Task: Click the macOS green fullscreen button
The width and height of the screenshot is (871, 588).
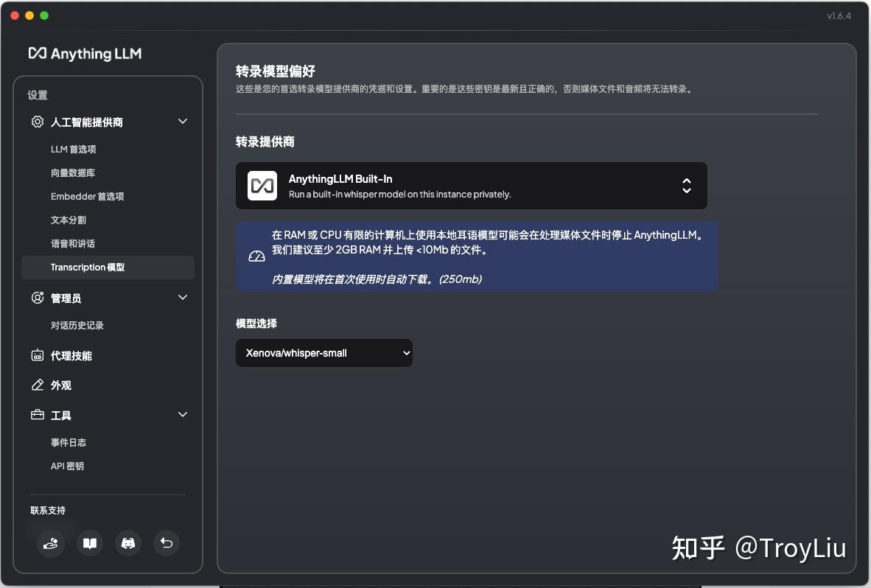Action: click(44, 15)
